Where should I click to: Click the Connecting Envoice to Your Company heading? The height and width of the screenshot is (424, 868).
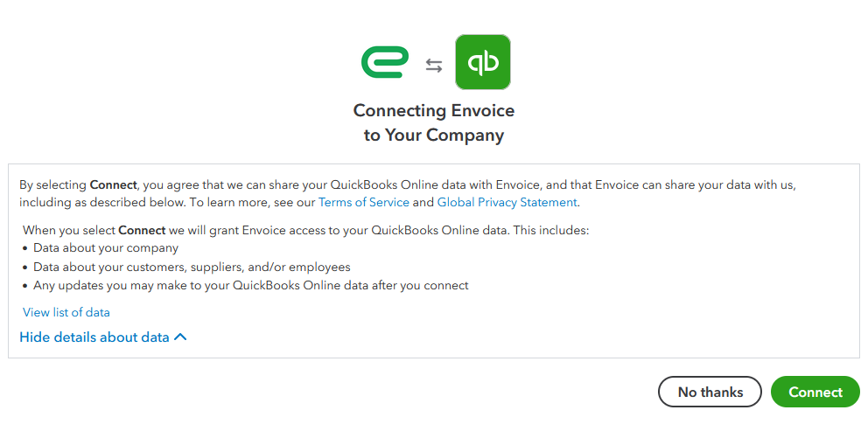(x=434, y=122)
